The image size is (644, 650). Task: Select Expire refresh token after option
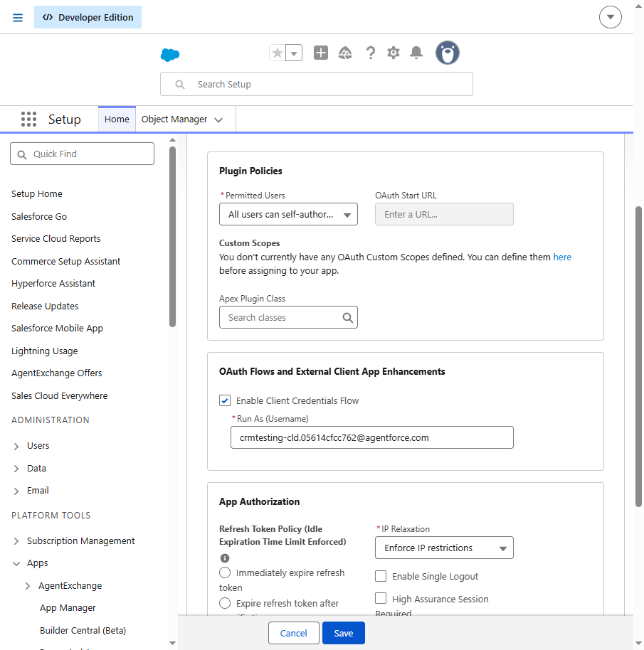225,603
